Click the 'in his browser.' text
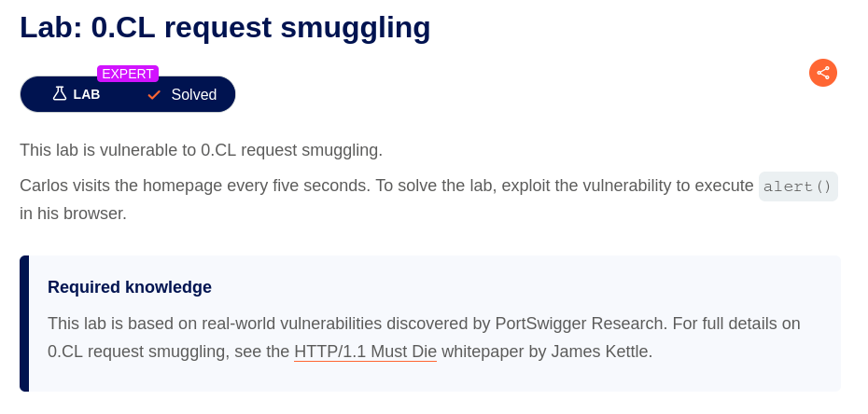The height and width of the screenshot is (414, 868). coord(73,214)
